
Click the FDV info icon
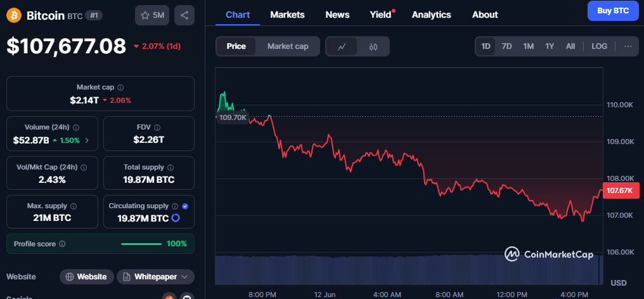tap(157, 128)
